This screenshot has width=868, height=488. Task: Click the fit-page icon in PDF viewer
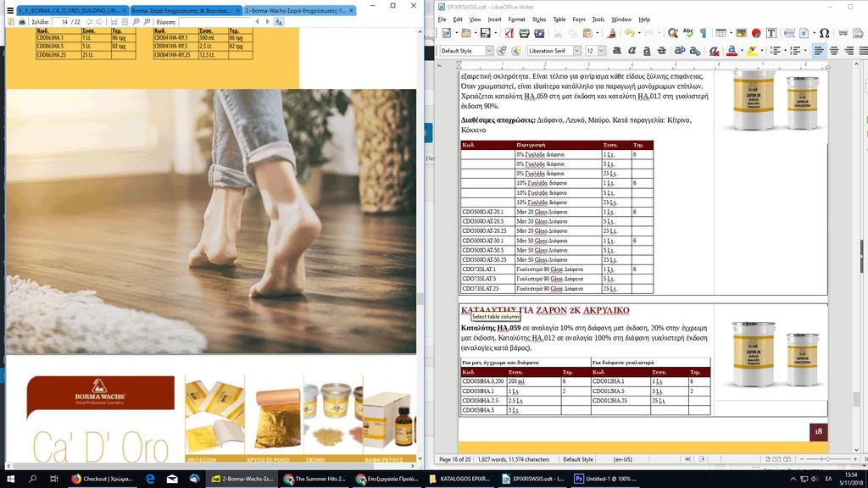[125, 21]
